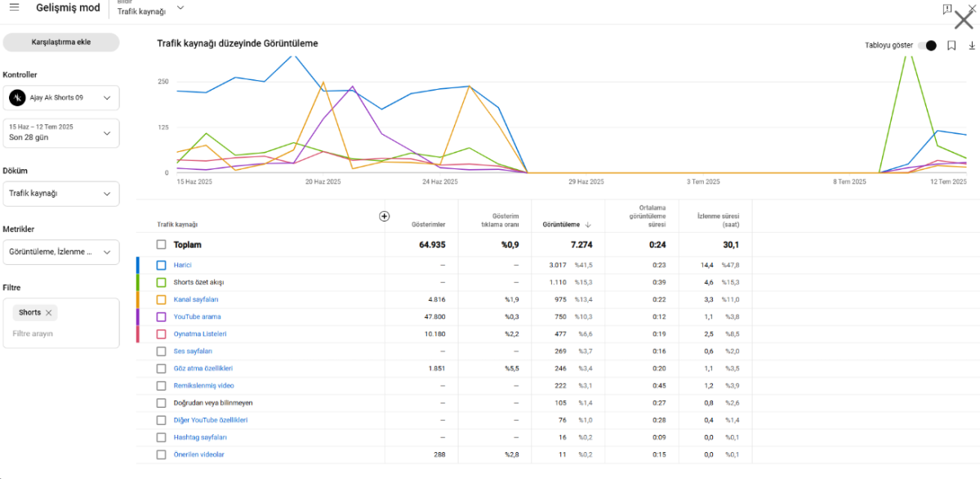Go to the Diğer YouTube özellikleri link

211,419
